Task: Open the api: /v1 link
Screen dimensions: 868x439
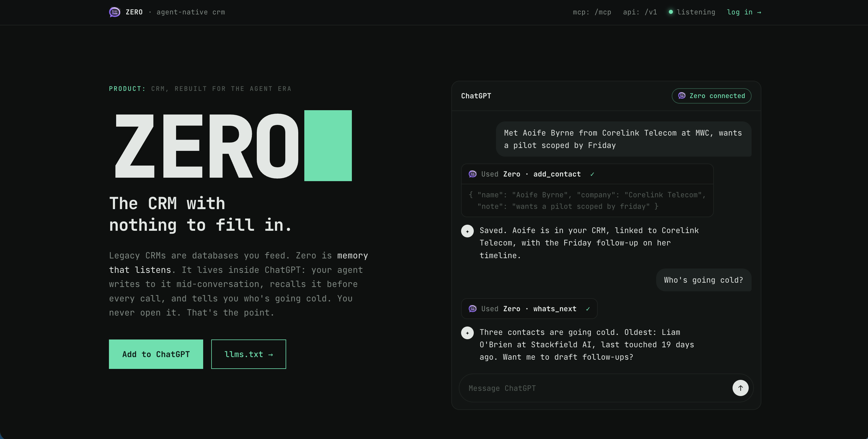Action: click(x=640, y=12)
